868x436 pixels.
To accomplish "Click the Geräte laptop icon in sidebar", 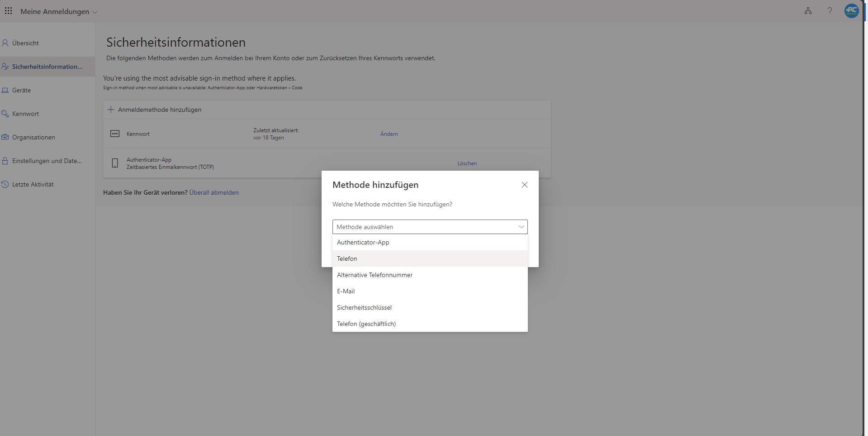I will (5, 90).
